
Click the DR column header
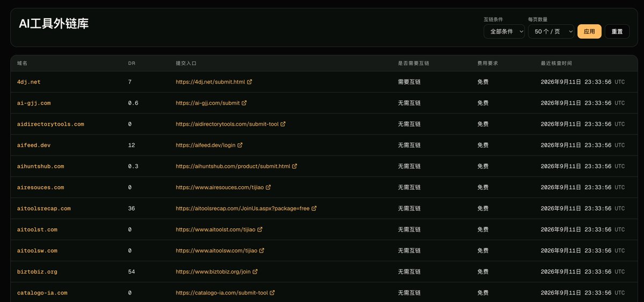(x=132, y=64)
